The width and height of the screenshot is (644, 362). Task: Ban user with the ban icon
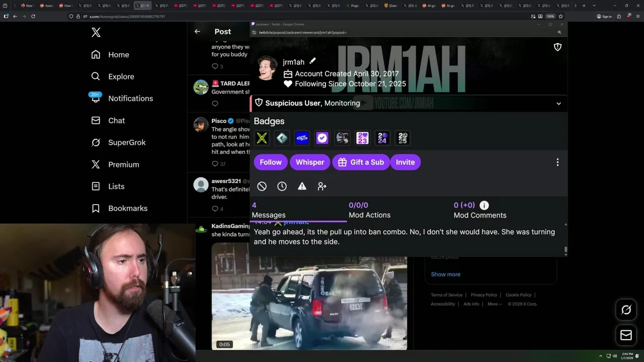[262, 187]
